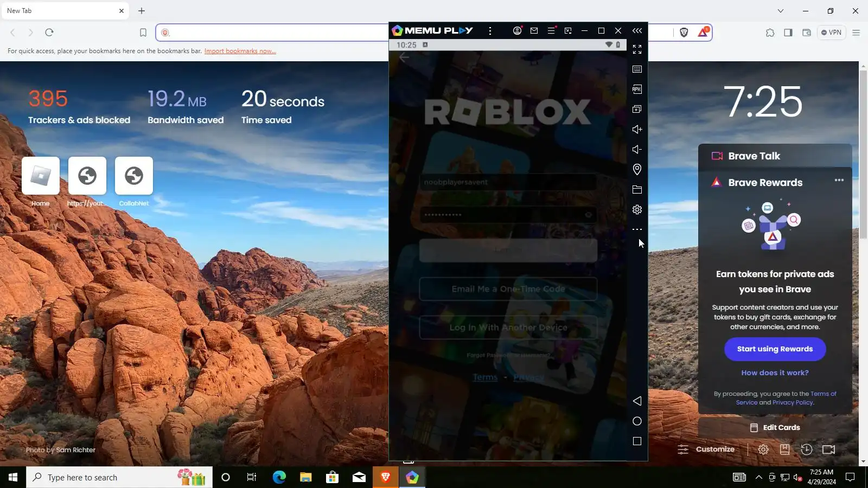Image resolution: width=868 pixels, height=488 pixels.
Task: Open the Brave Talk card
Action: click(775, 156)
